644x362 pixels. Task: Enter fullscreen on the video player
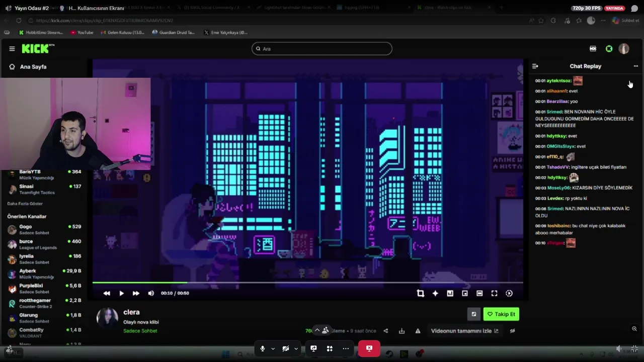coord(494,294)
